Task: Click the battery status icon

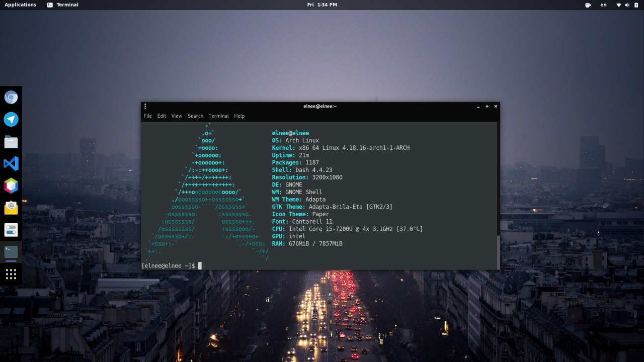Action: [635, 5]
